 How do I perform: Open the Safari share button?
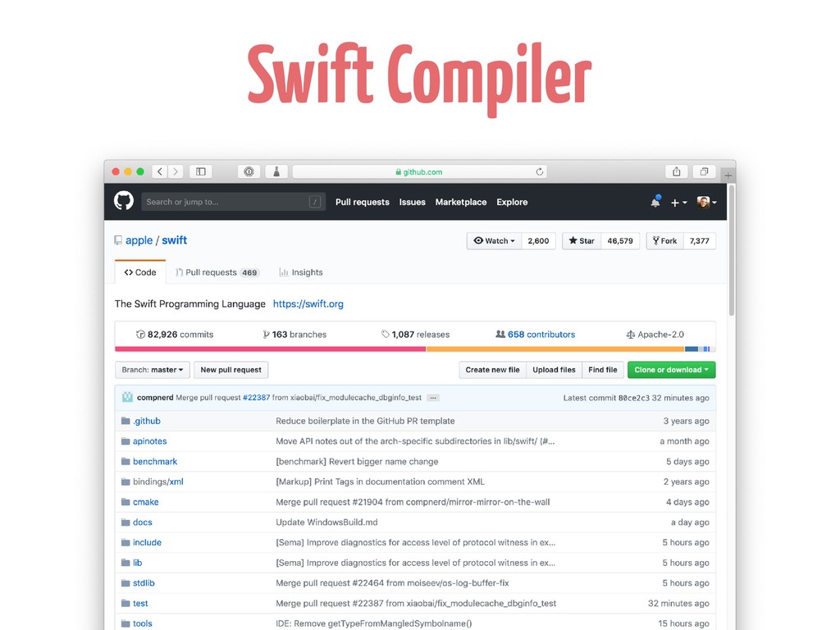coord(677,171)
